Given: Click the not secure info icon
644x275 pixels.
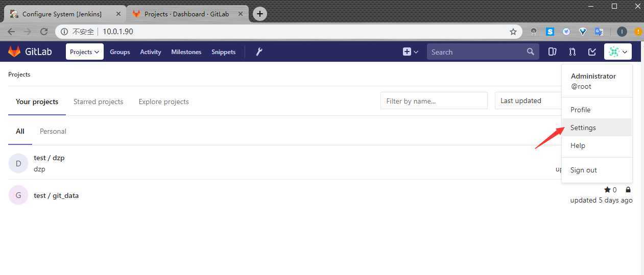Looking at the screenshot, I should (65, 32).
